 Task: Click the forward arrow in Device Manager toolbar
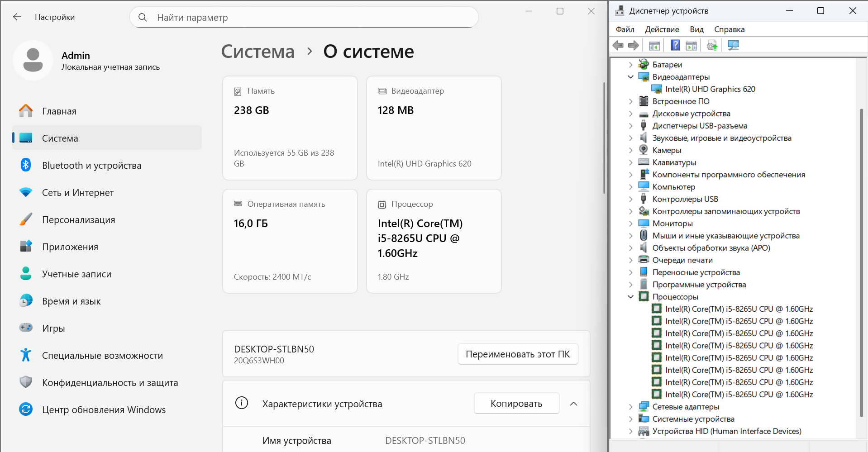(634, 45)
